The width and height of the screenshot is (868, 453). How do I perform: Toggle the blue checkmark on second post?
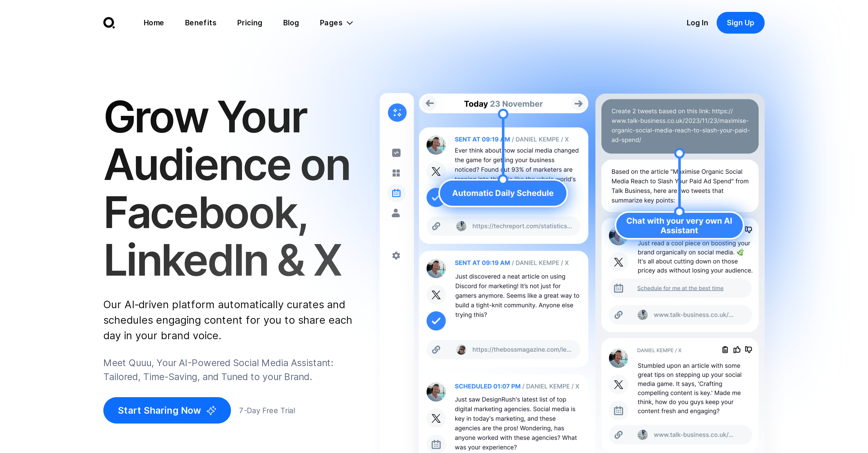pos(436,321)
